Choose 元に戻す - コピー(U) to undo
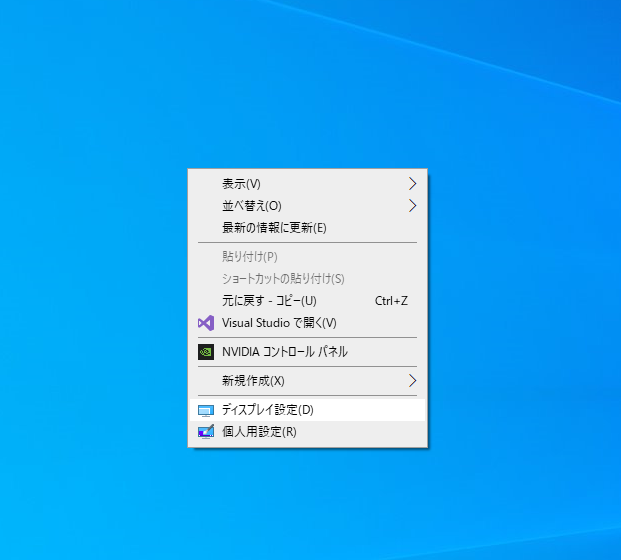 pos(269,301)
